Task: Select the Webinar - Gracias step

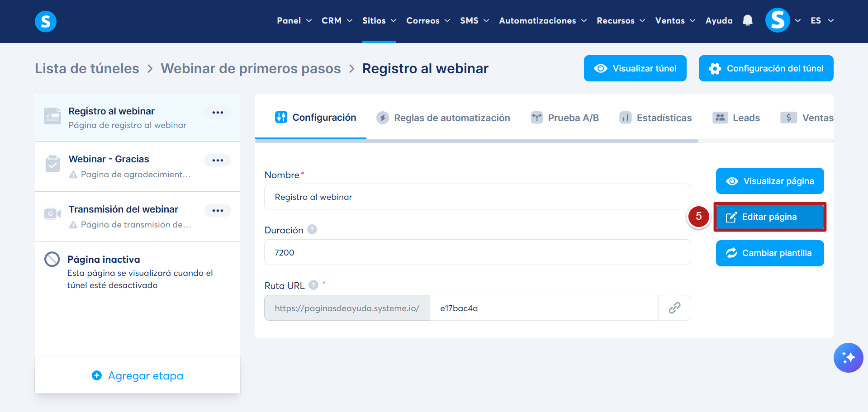Action: (x=138, y=166)
